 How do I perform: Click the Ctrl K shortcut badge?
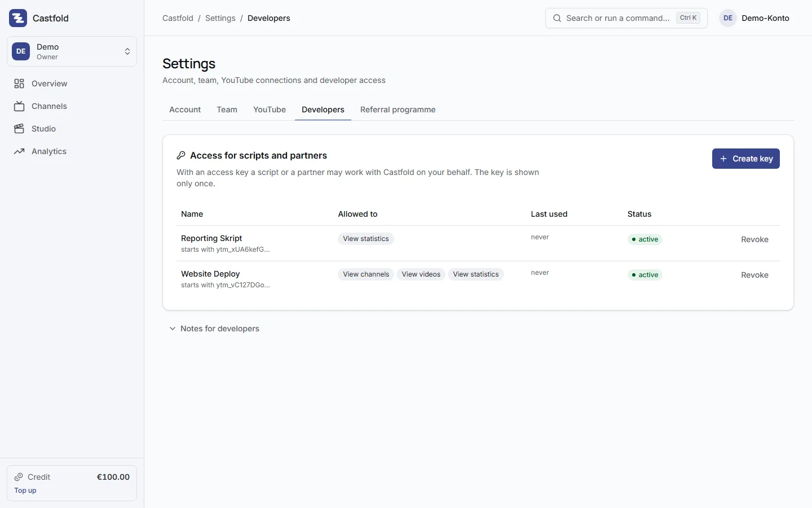tap(688, 18)
